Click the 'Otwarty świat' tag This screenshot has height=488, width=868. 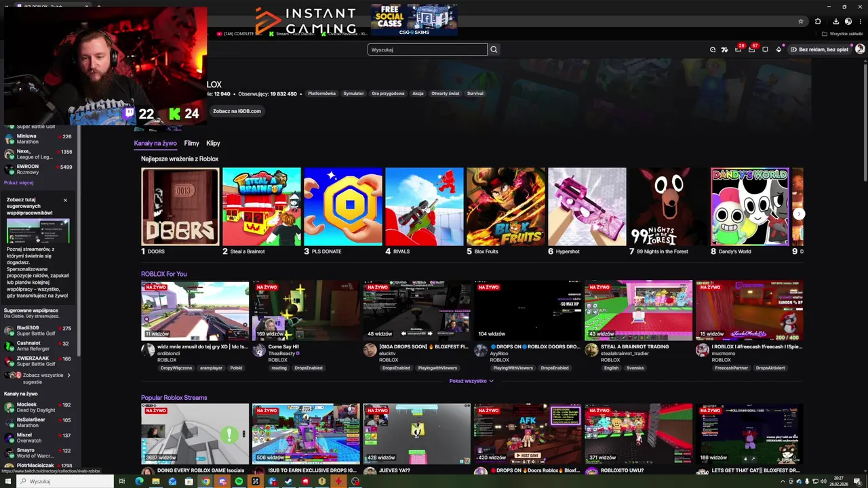445,94
